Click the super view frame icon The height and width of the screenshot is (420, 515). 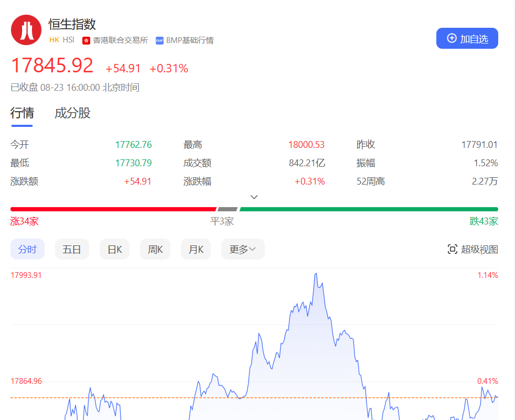[452, 249]
